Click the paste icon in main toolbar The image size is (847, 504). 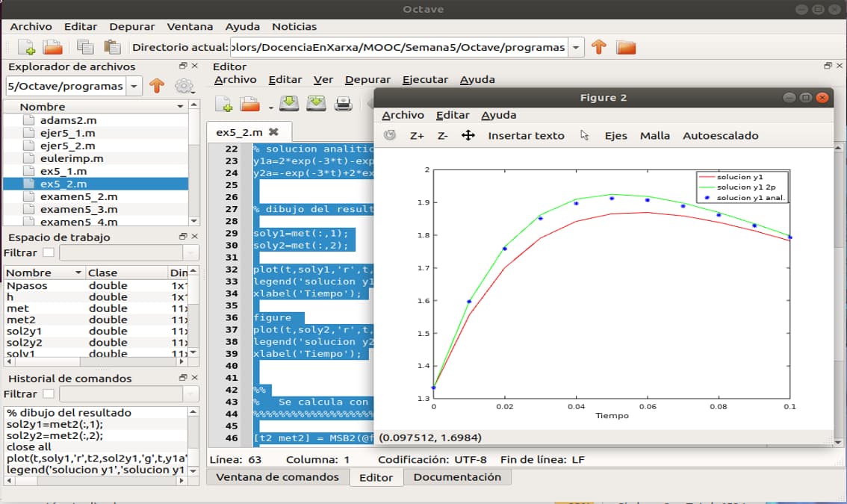pyautogui.click(x=112, y=47)
